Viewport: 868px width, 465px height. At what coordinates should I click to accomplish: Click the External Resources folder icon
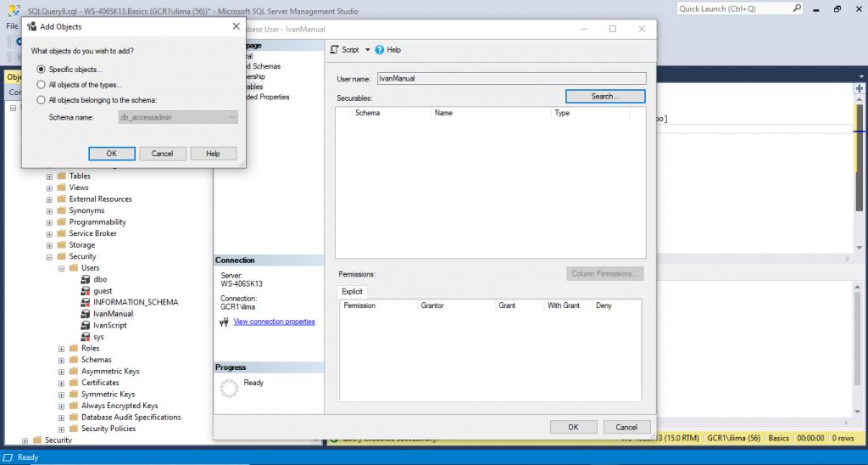click(61, 199)
